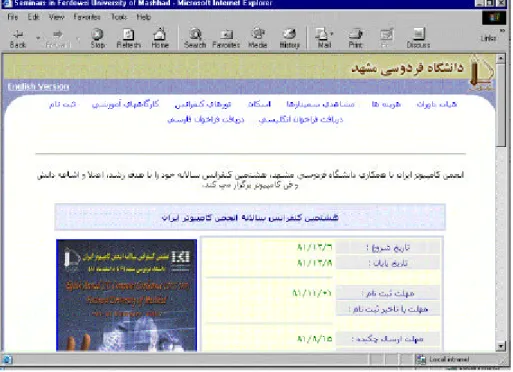Reload the page using Refresh
This screenshot has height=372, width=513.
point(129,38)
